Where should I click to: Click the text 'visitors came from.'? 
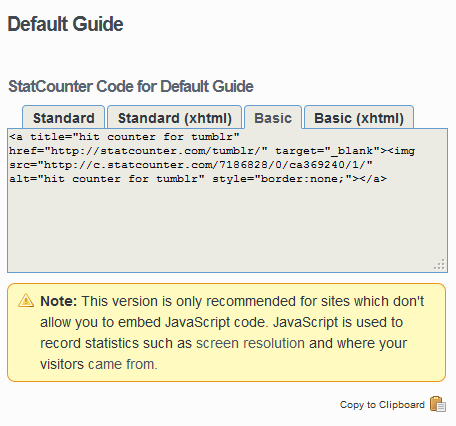pos(99,364)
